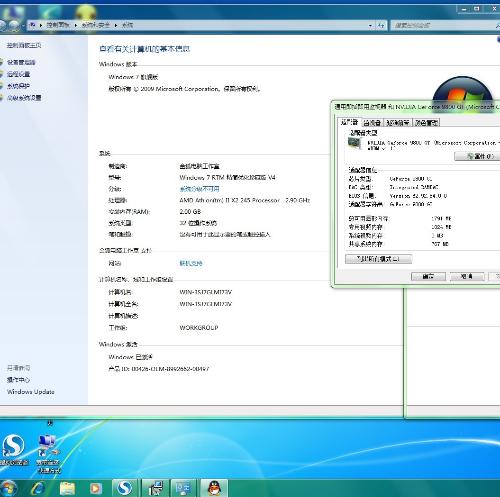Select the product ID text line
This screenshot has height=497, width=500.
[159, 369]
